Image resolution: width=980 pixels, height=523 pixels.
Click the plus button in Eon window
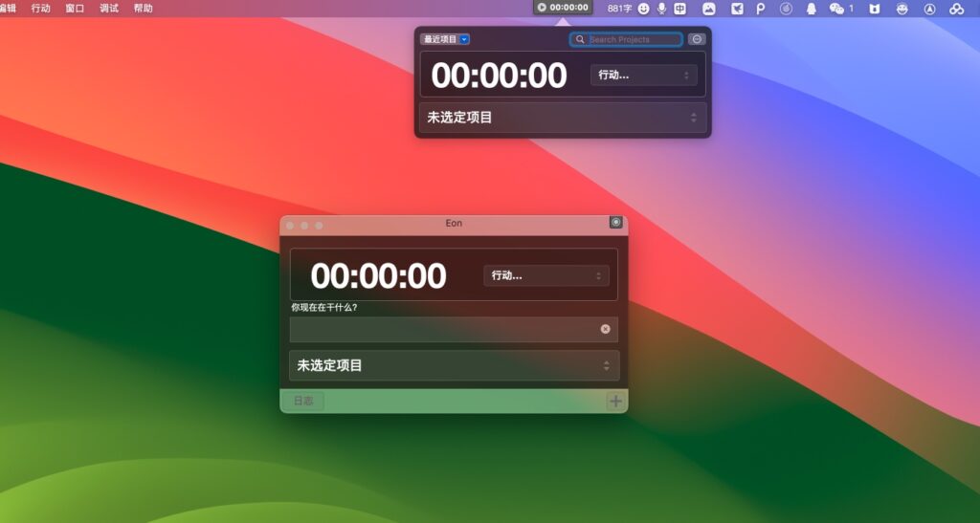pos(615,401)
